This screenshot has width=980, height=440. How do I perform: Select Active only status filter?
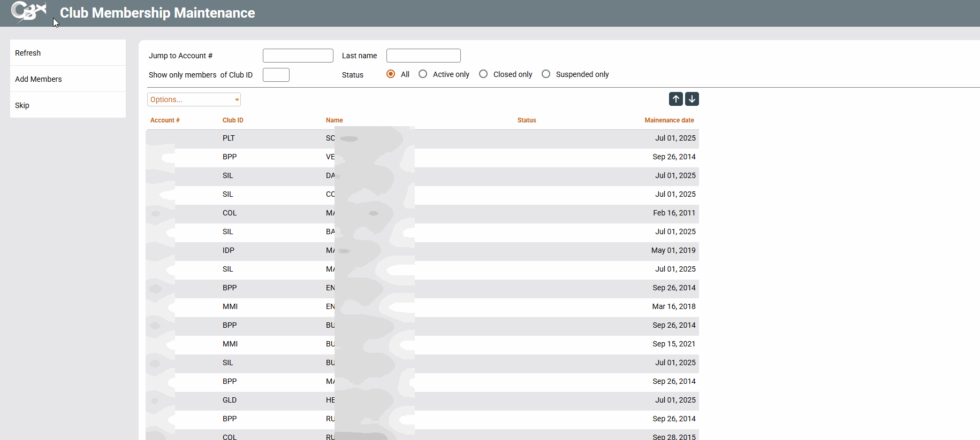click(x=423, y=74)
